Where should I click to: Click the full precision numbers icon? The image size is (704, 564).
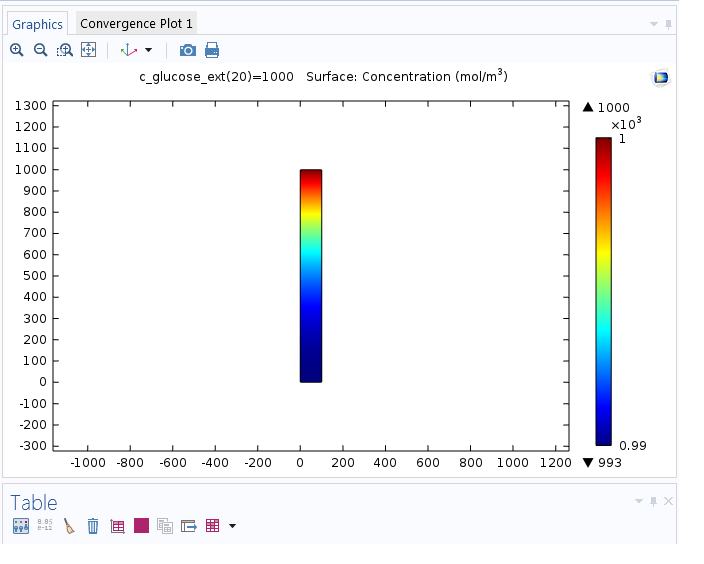click(x=45, y=526)
